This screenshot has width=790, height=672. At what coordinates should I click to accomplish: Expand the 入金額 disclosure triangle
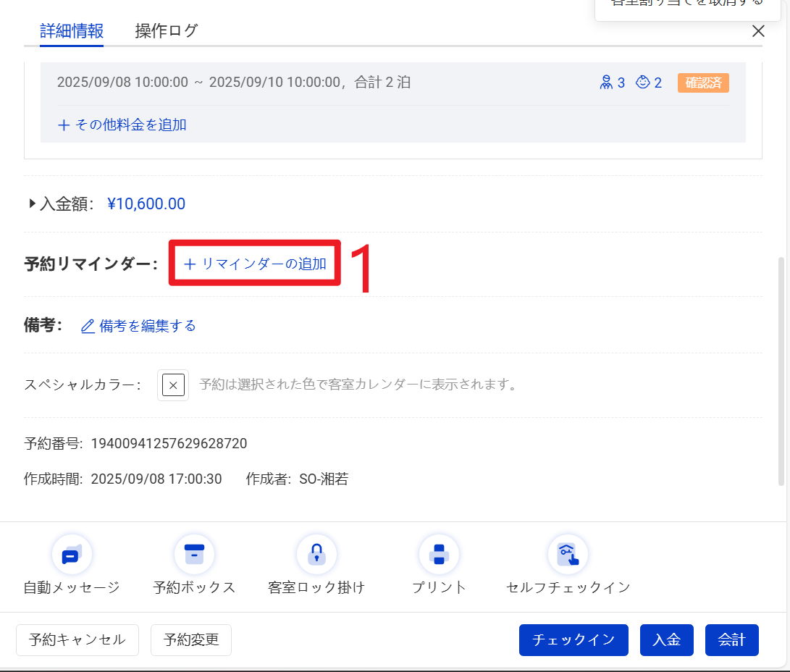coord(32,204)
